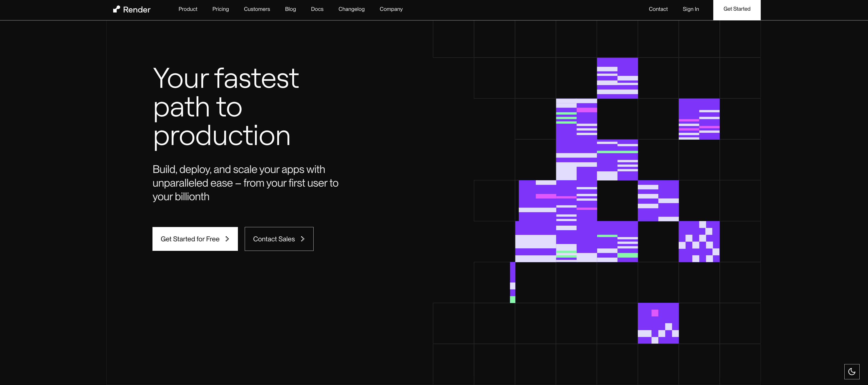Visit the Blog link
868x385 pixels.
pos(290,9)
